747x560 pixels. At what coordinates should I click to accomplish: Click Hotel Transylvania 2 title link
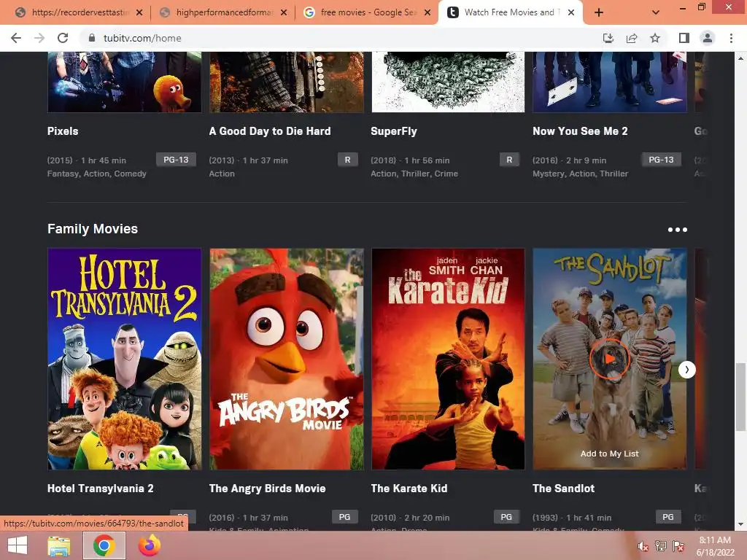coord(100,489)
